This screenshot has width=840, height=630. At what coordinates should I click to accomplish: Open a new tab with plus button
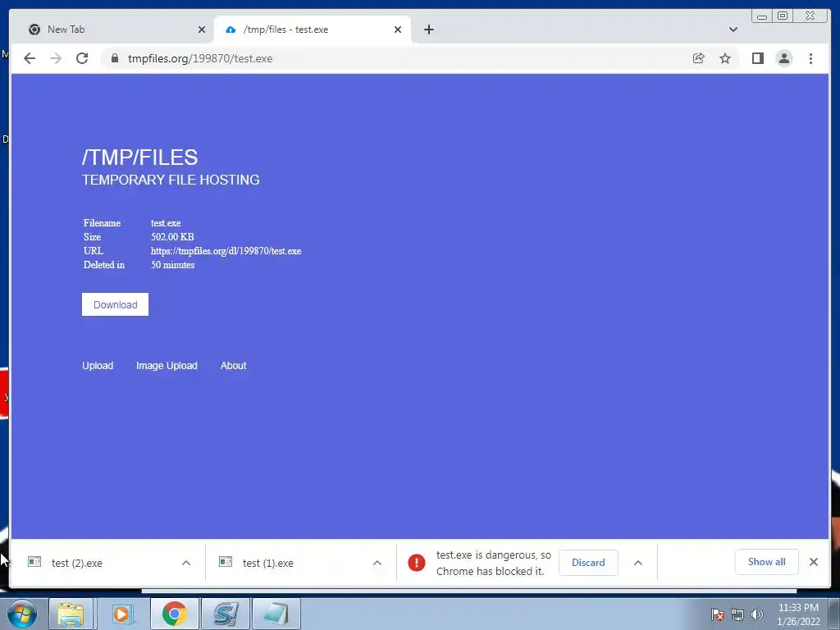[x=429, y=30]
